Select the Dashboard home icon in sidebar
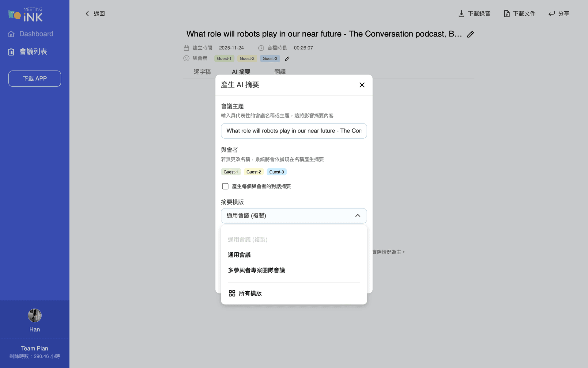 point(11,34)
